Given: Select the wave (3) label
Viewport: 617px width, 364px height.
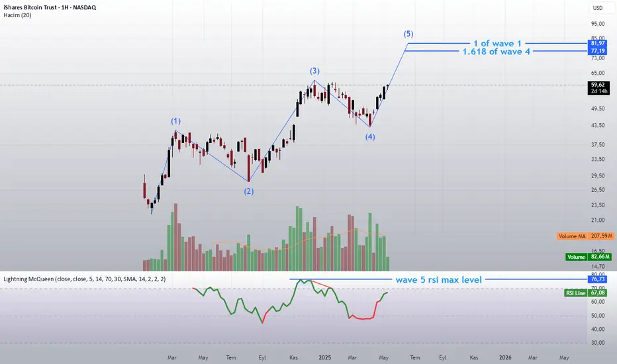Looking at the screenshot, I should [314, 71].
